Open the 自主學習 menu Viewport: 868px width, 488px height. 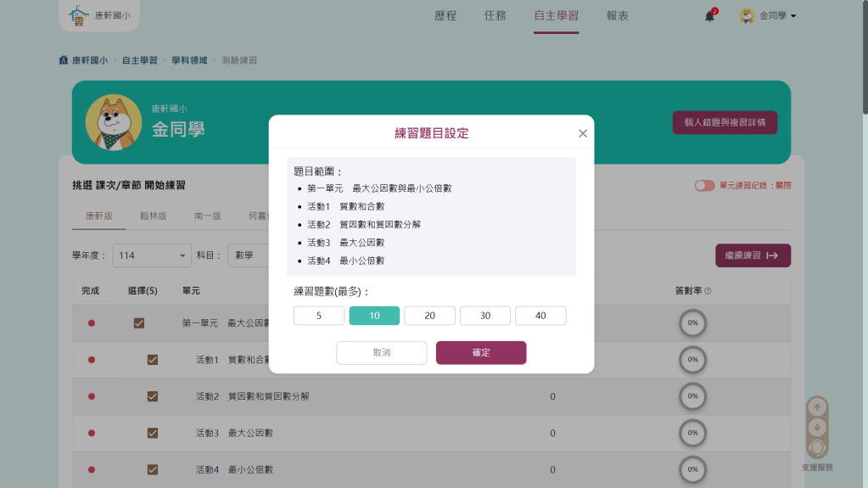coord(556,16)
